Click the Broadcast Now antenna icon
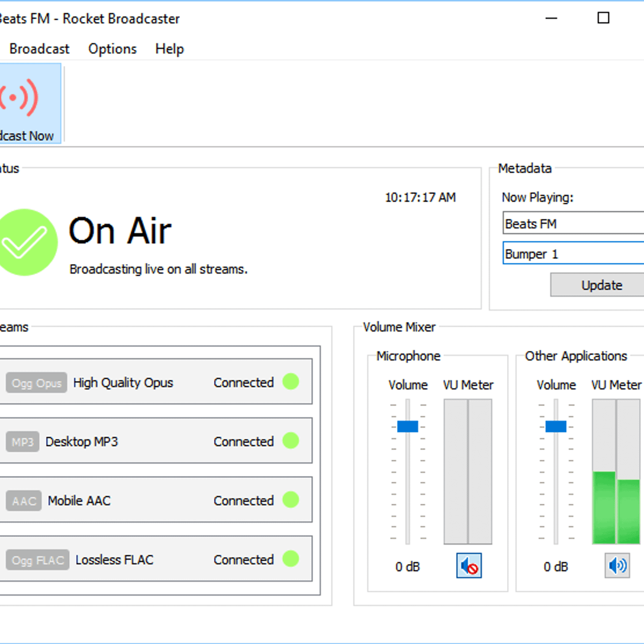The width and height of the screenshot is (644, 644). pyautogui.click(x=19, y=98)
